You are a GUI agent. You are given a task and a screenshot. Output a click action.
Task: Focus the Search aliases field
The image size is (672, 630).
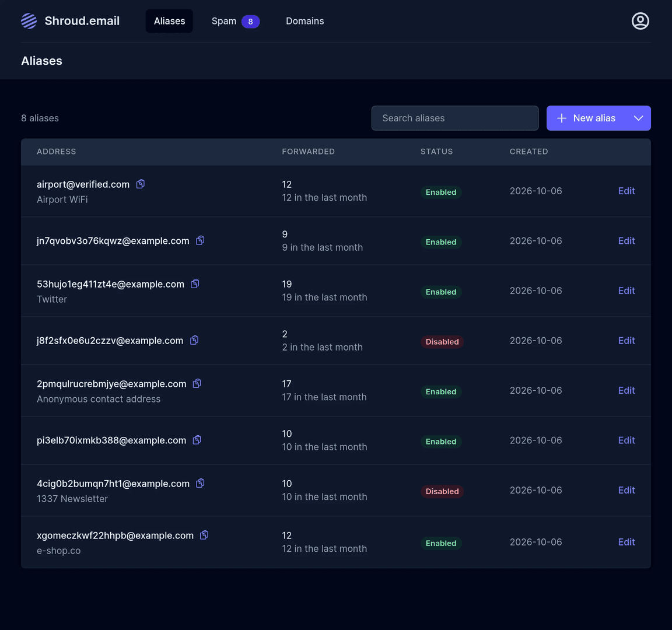point(455,118)
